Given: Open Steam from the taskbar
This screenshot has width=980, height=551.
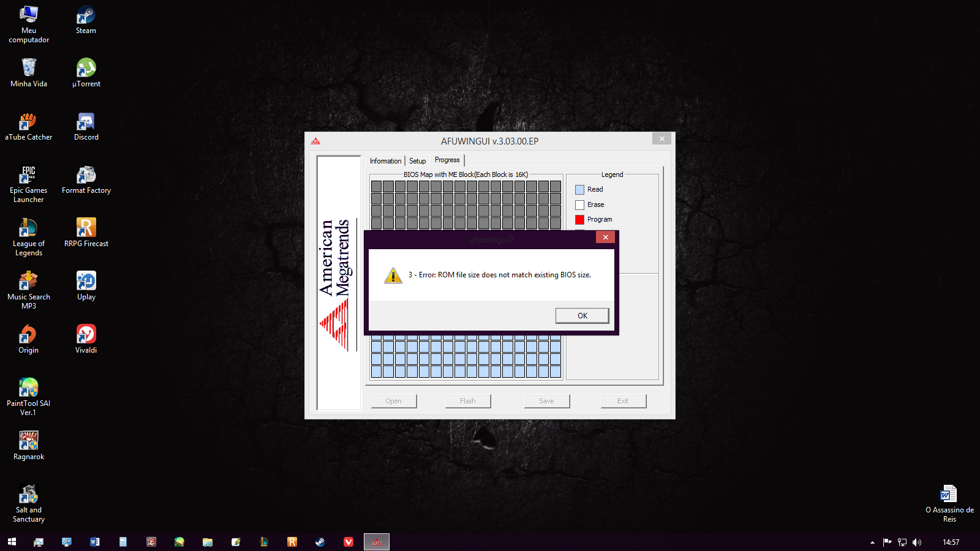Looking at the screenshot, I should pos(320,542).
